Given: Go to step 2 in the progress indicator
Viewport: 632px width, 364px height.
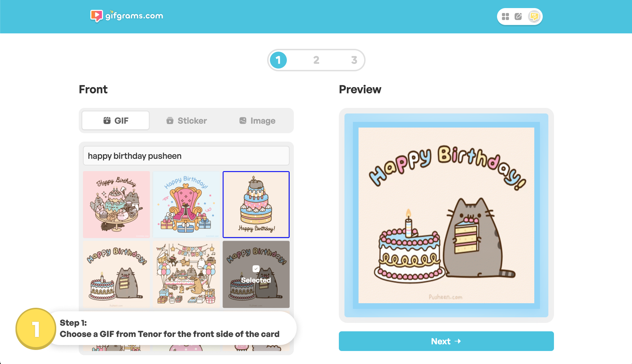Looking at the screenshot, I should (316, 60).
